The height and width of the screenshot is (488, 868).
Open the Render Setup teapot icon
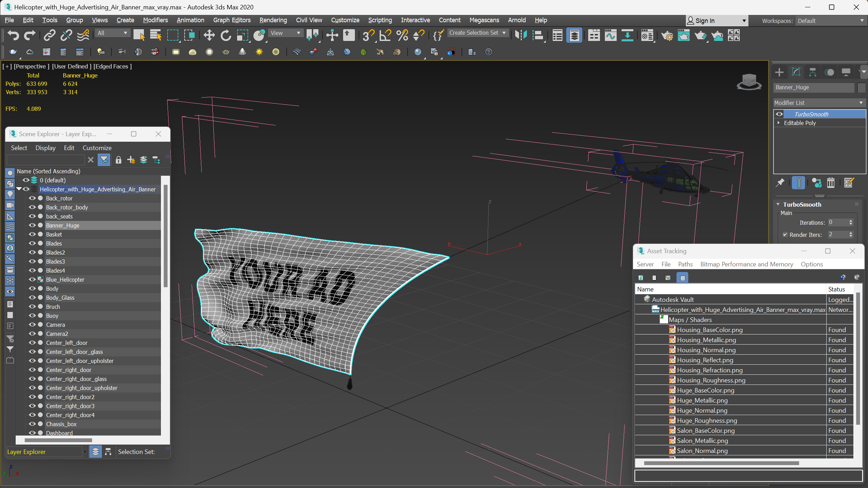667,35
